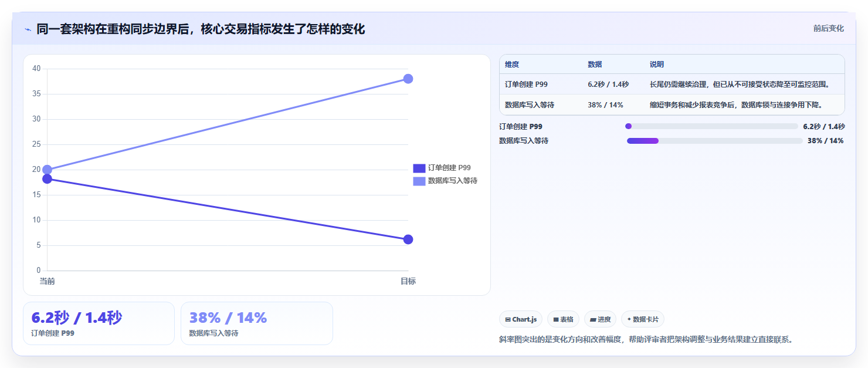Viewport: 868px width, 368px height.
Task: Click the 前后变化 label in header
Action: point(828,28)
